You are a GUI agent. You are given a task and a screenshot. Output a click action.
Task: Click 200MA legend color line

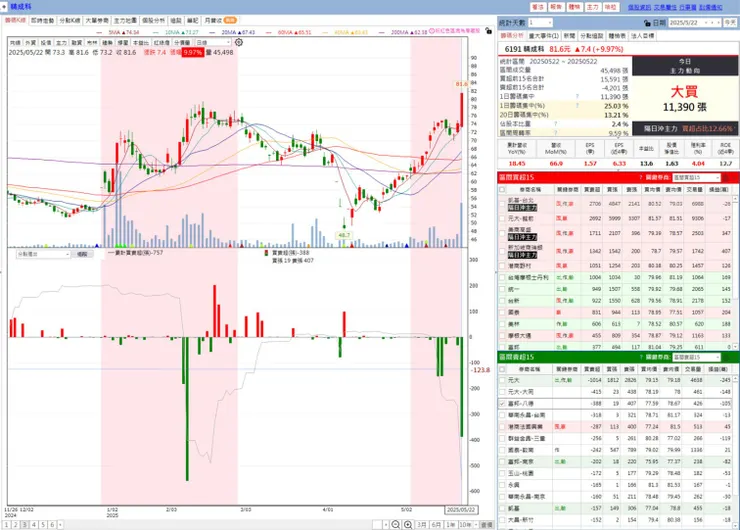tap(381, 33)
